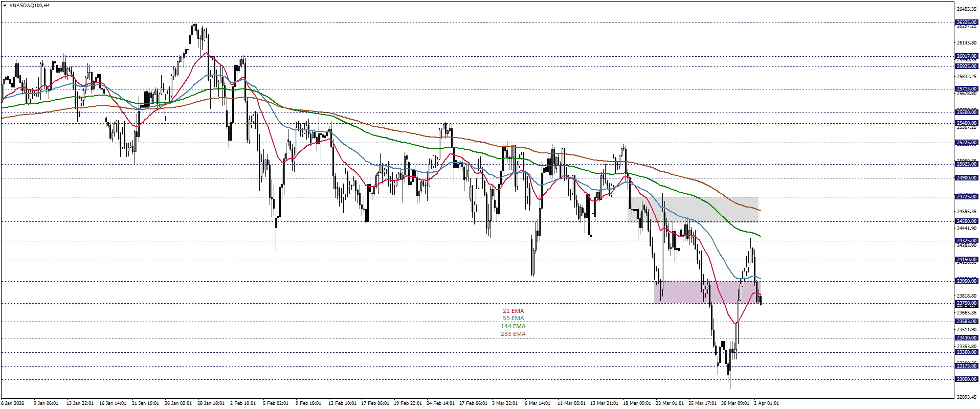Click the 23583.00 price level label

tap(966, 322)
